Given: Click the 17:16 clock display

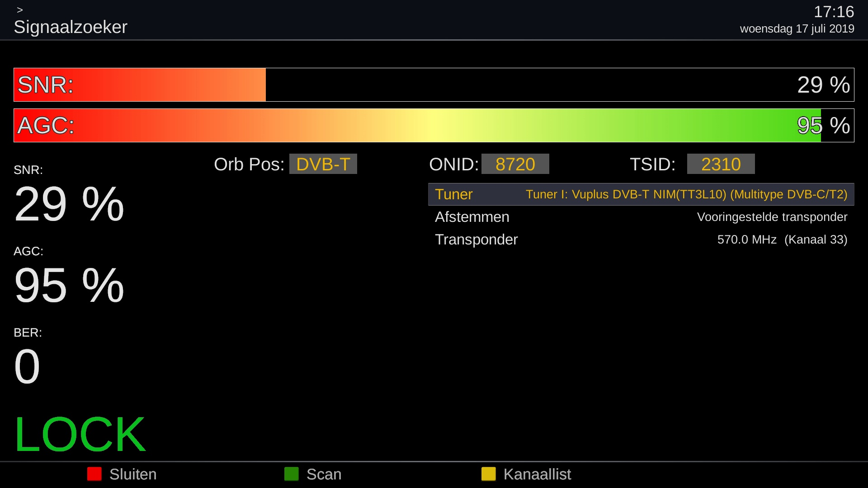Looking at the screenshot, I should point(833,12).
